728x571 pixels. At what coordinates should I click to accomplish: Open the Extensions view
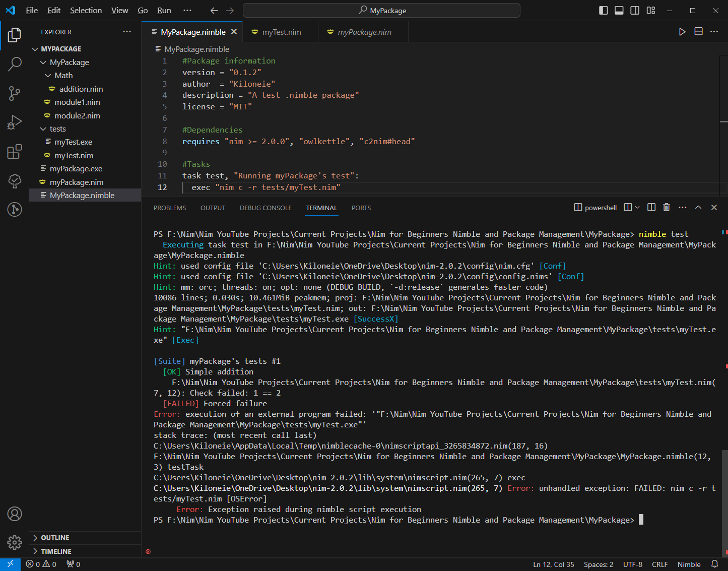[x=15, y=151]
